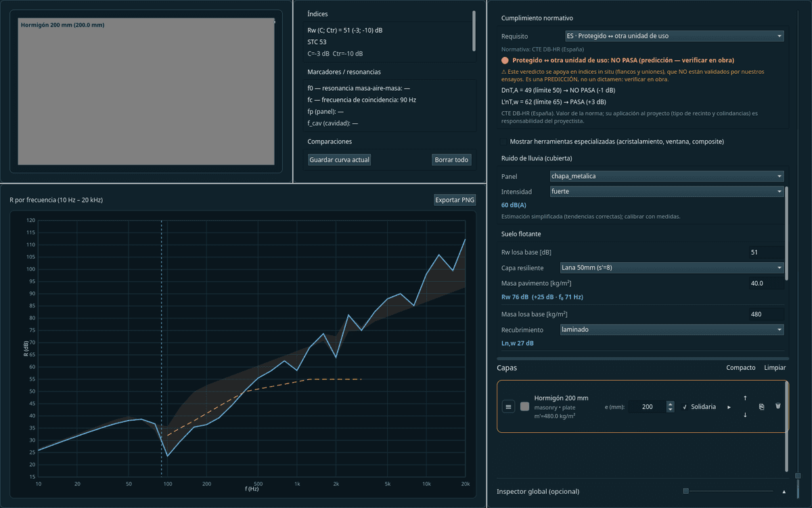Click the Rw losa base input field
Viewport: 812px width, 508px height.
766,252
